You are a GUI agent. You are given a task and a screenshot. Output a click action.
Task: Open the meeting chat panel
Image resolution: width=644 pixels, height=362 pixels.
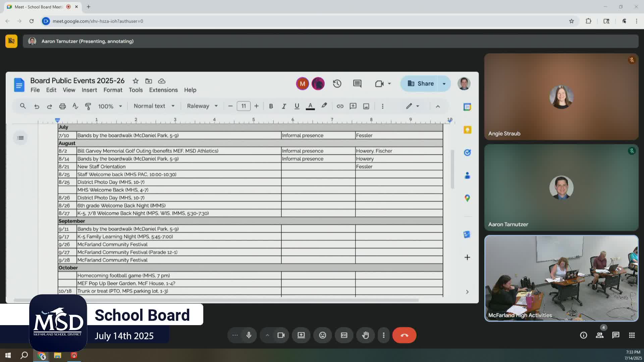pos(615,335)
